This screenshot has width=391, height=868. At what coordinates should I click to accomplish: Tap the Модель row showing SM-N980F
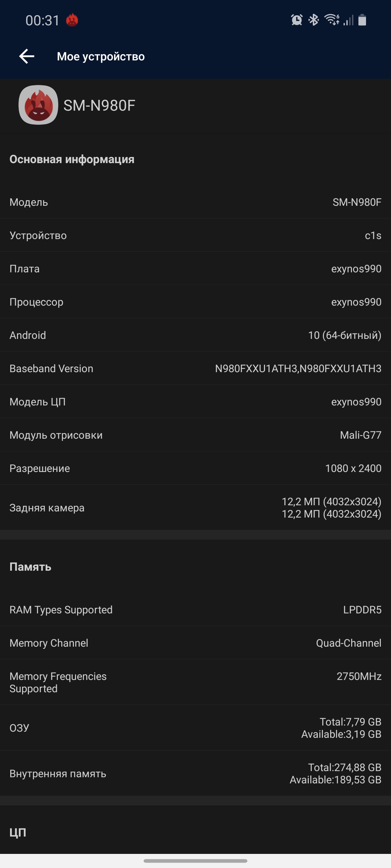[195, 202]
